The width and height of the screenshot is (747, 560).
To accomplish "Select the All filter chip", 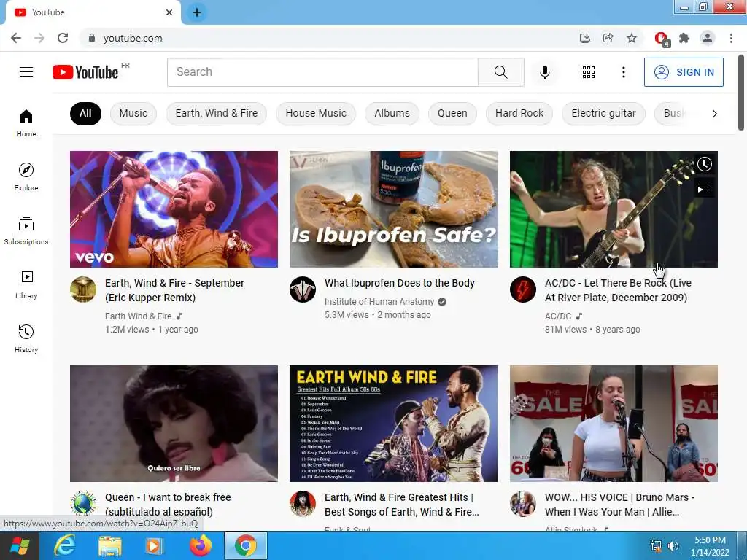I will coord(85,113).
